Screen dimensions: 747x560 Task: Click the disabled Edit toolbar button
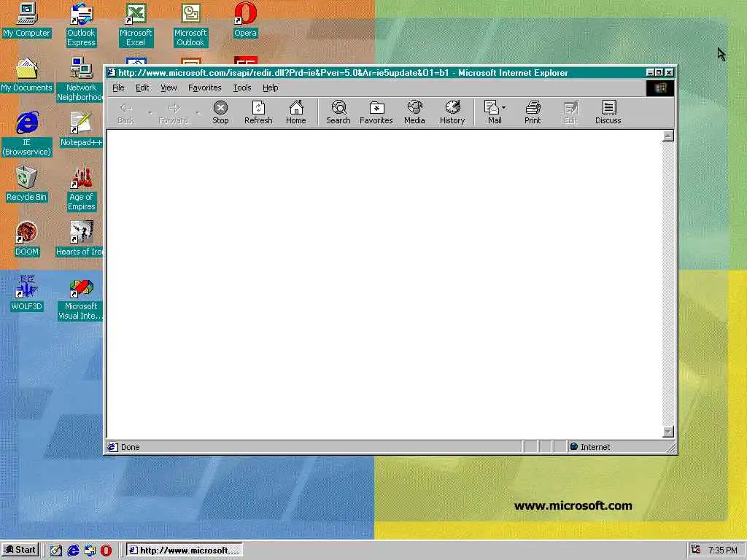[x=570, y=112]
